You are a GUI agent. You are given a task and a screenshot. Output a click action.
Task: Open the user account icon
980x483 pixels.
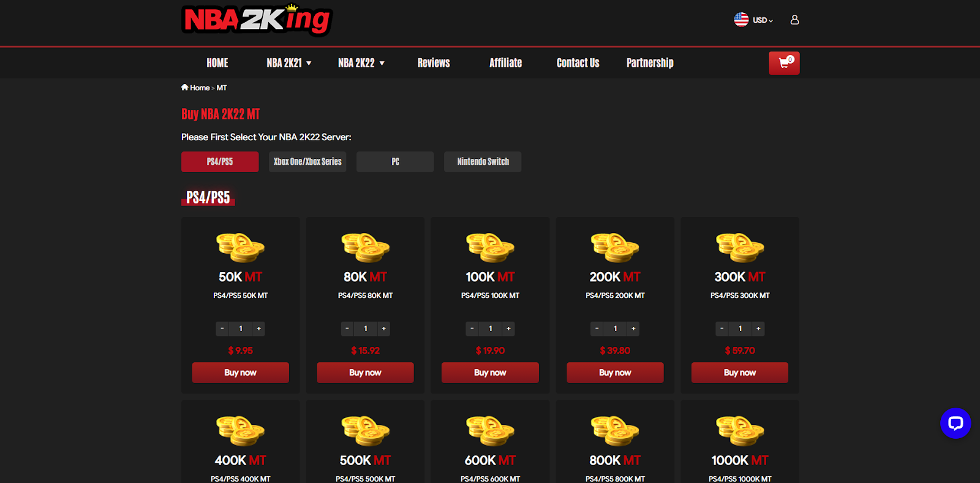[x=794, y=20]
